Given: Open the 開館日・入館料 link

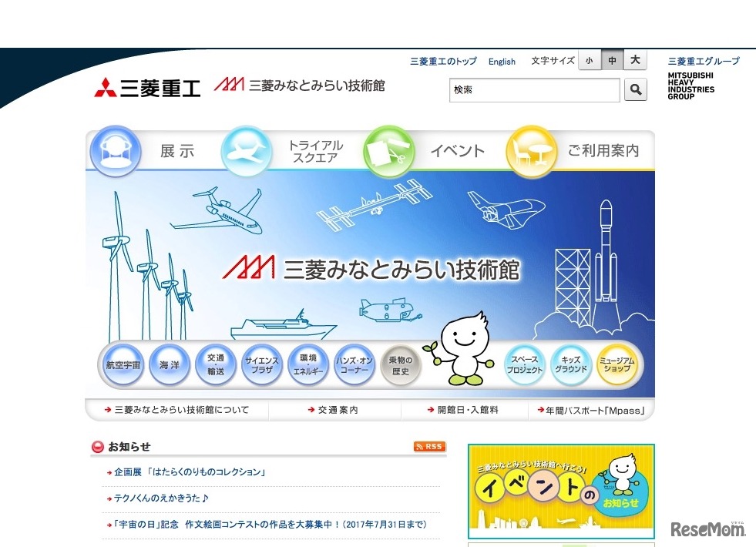Looking at the screenshot, I should [x=463, y=410].
